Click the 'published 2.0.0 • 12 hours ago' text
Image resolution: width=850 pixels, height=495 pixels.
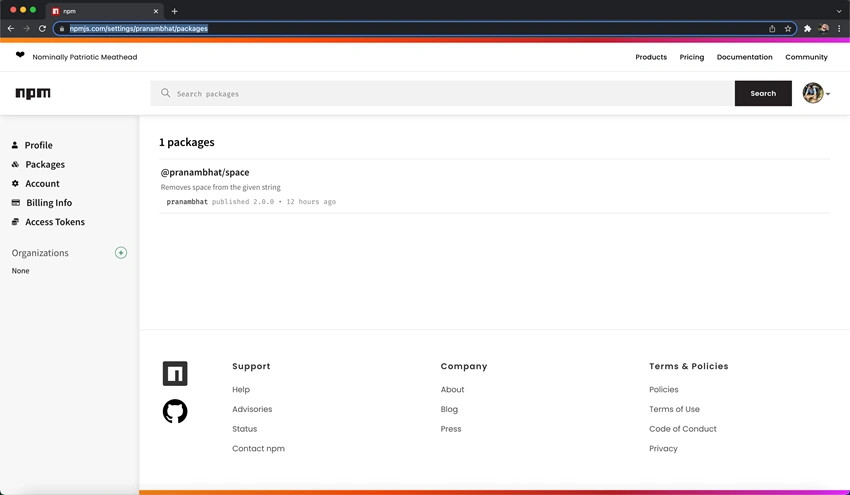click(274, 202)
